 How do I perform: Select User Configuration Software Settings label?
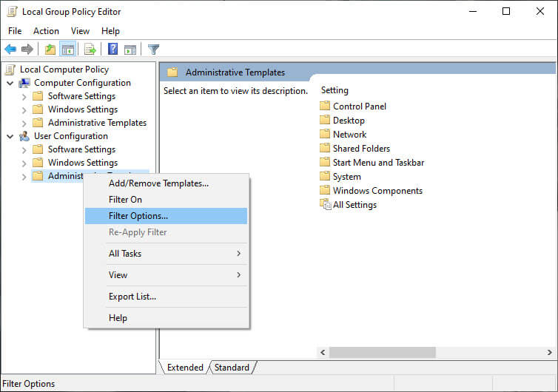tap(81, 149)
